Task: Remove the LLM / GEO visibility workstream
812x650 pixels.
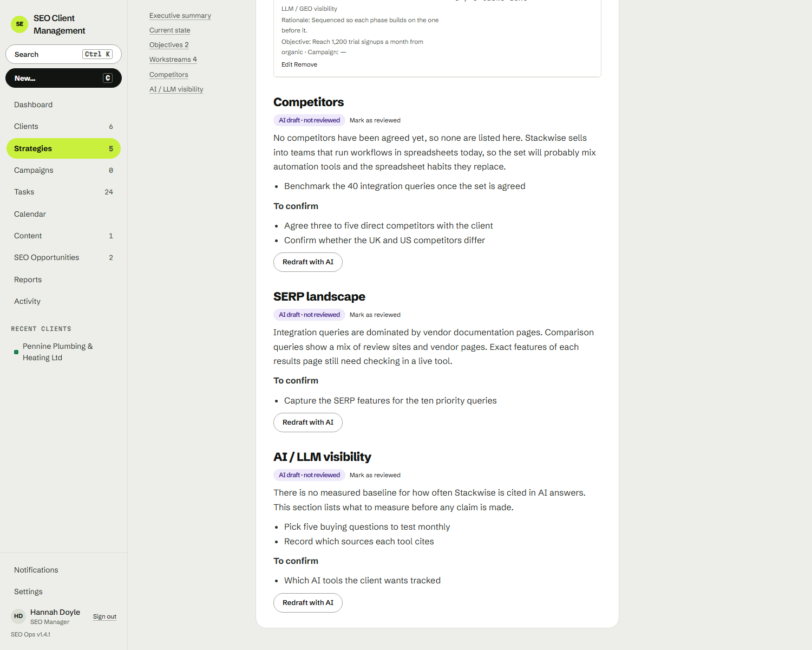Action: point(306,64)
